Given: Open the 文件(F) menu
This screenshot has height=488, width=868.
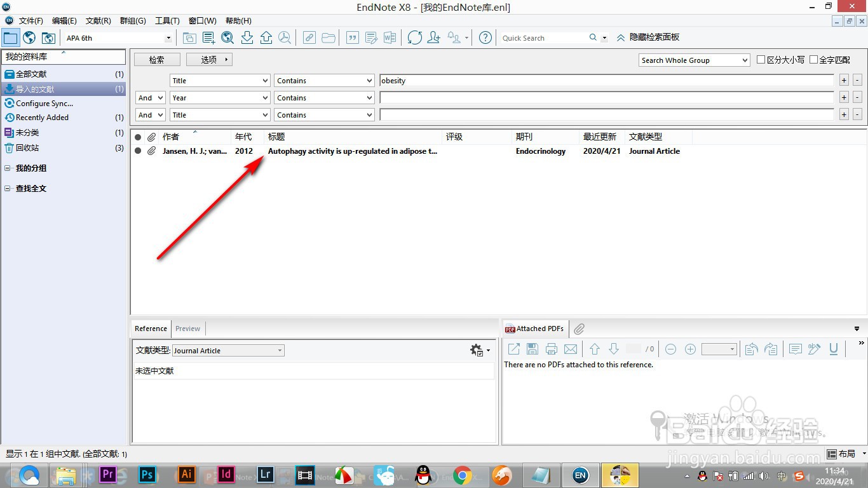Looking at the screenshot, I should pos(31,21).
